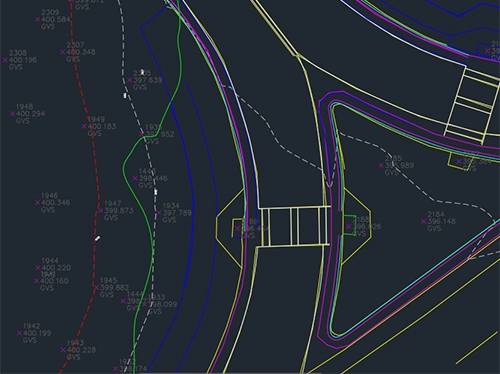Screen dimensions: 500x374
Task: Click survey point 2184 cross at 396.148
Action: pyautogui.click(x=424, y=221)
